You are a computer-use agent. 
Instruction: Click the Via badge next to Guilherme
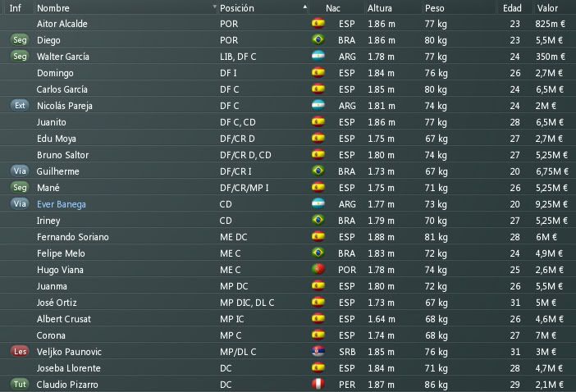click(x=20, y=171)
